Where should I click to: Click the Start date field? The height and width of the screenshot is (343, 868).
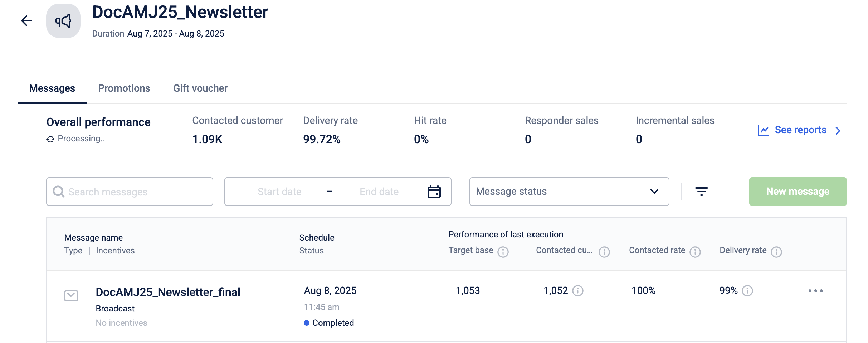point(279,192)
